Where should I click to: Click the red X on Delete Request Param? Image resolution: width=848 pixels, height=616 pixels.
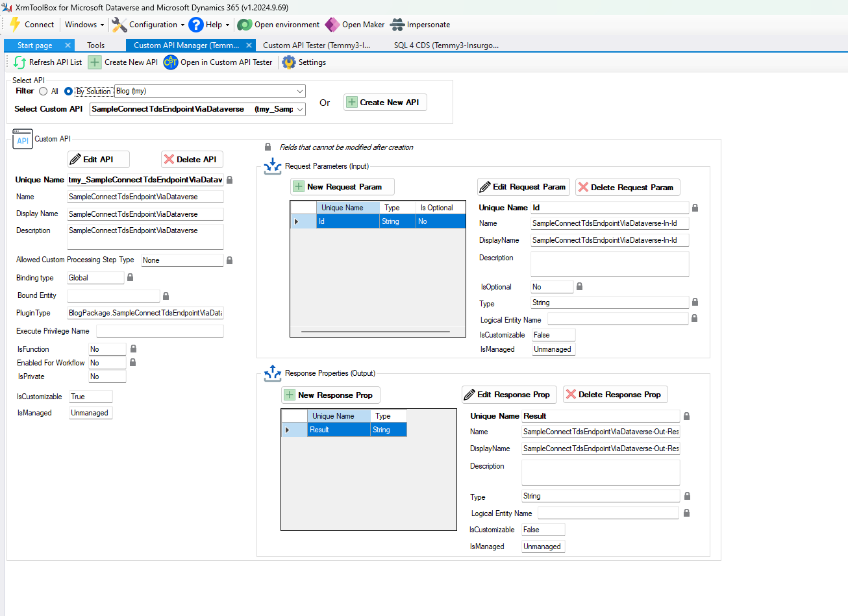coord(583,187)
